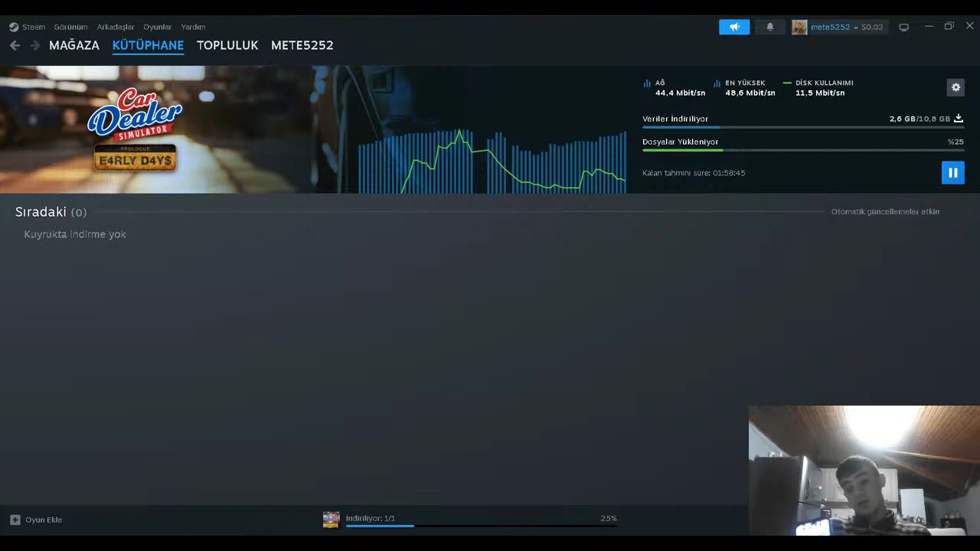Click the Dosyalar Yükleniyor green progress bar
The height and width of the screenshot is (551, 980).
tap(803, 150)
